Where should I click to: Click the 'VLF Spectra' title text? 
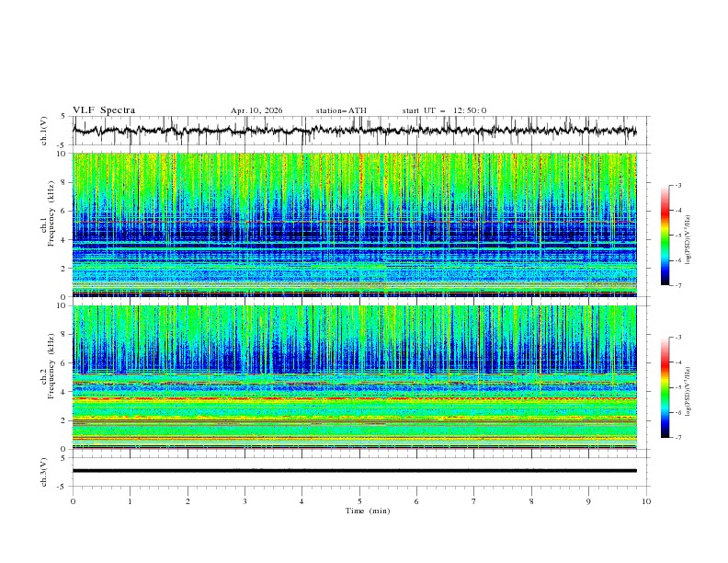click(104, 110)
